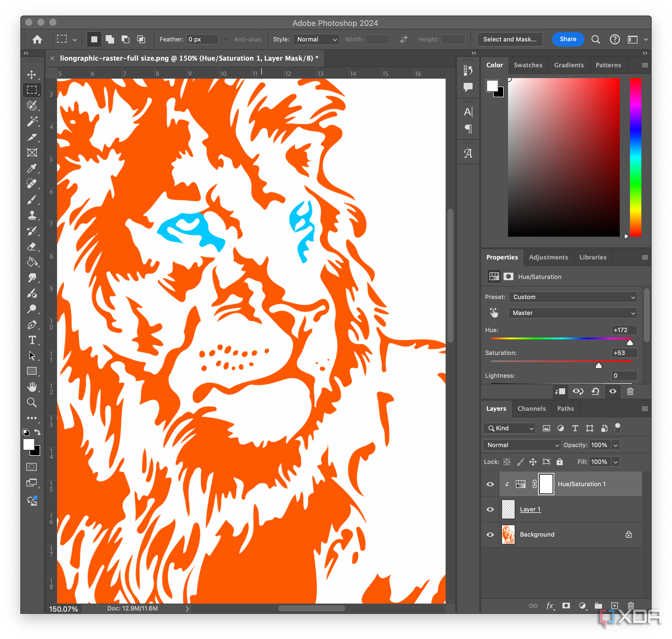Select the Horizontal Type tool
This screenshot has width=672, height=639.
(32, 340)
